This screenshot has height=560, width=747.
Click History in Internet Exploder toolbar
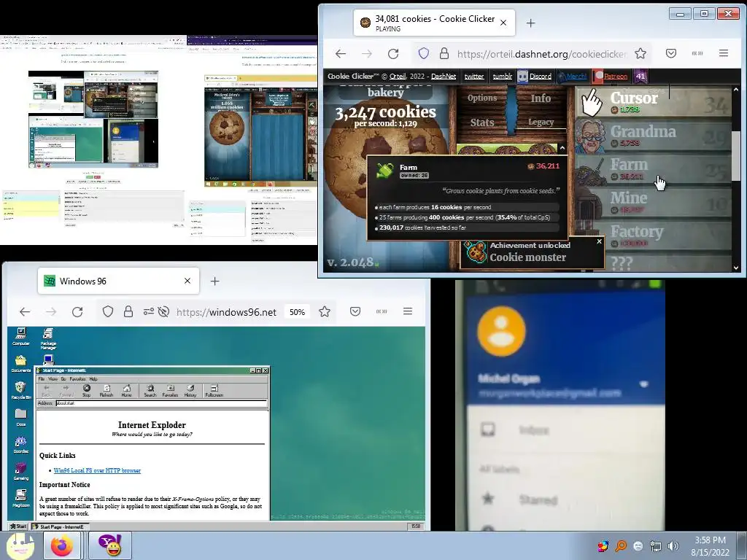190,391
